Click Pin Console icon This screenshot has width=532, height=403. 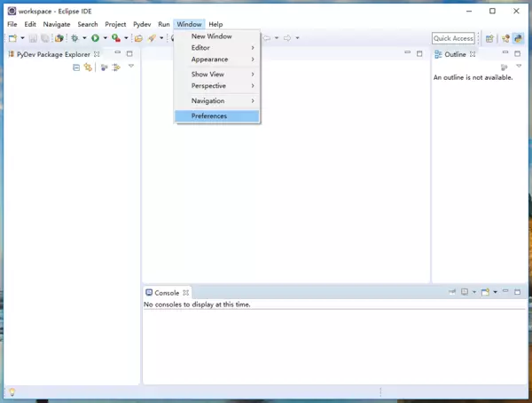point(452,292)
